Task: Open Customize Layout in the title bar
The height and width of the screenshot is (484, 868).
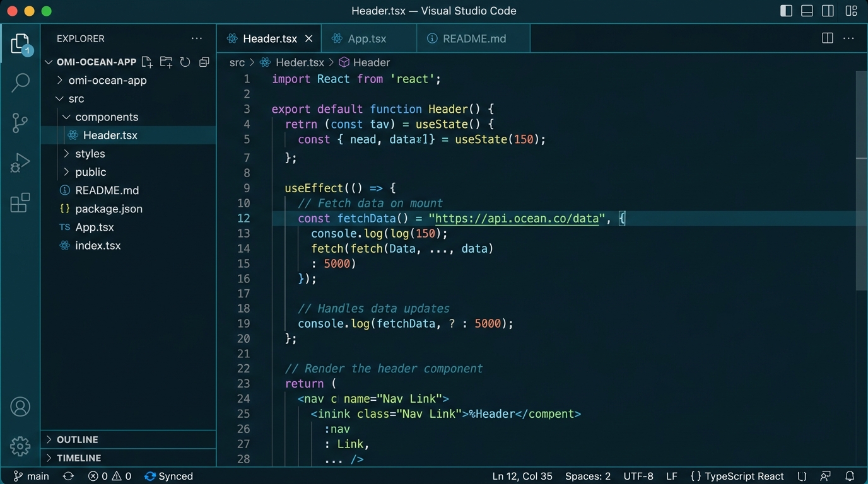Action: tap(851, 11)
